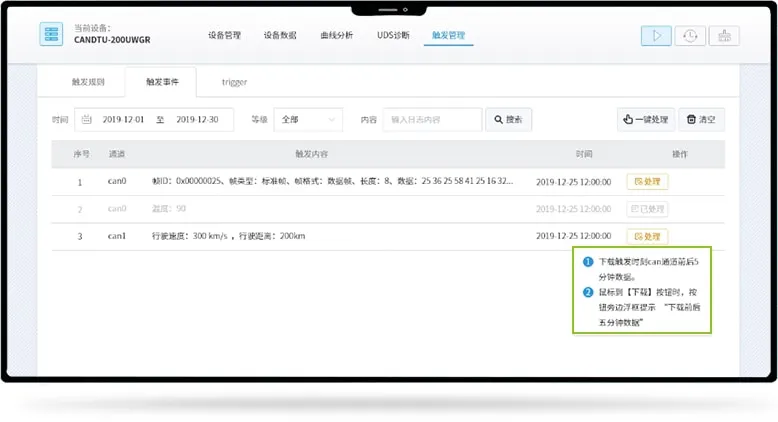Select UDS诊断 in top navigation

click(392, 35)
